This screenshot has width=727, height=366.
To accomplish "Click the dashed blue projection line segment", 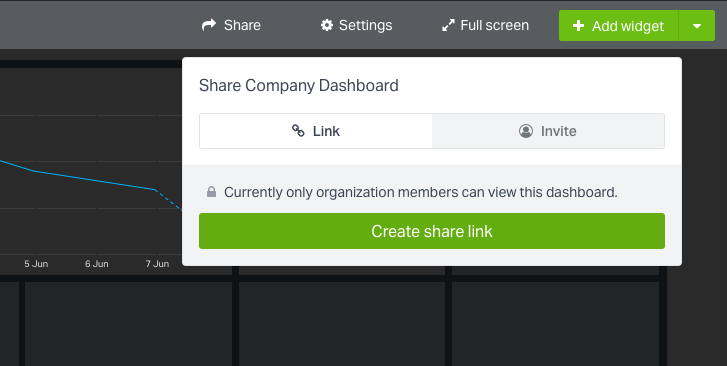I will tap(169, 200).
